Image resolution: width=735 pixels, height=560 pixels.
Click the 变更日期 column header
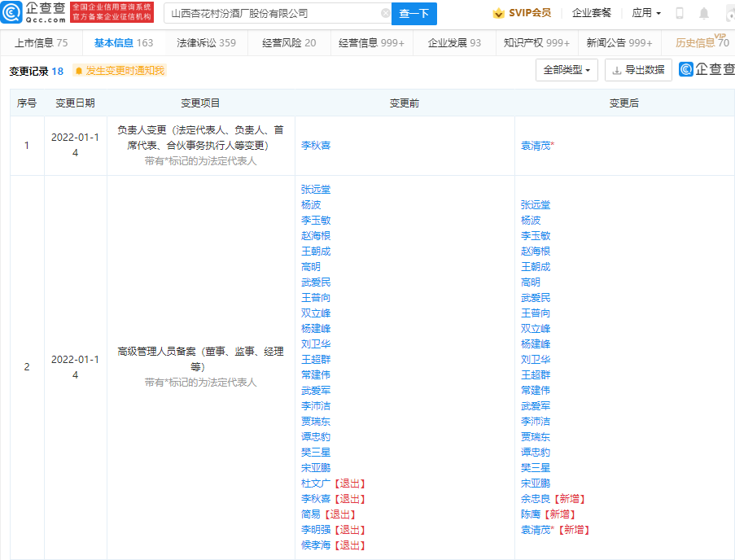click(76, 103)
